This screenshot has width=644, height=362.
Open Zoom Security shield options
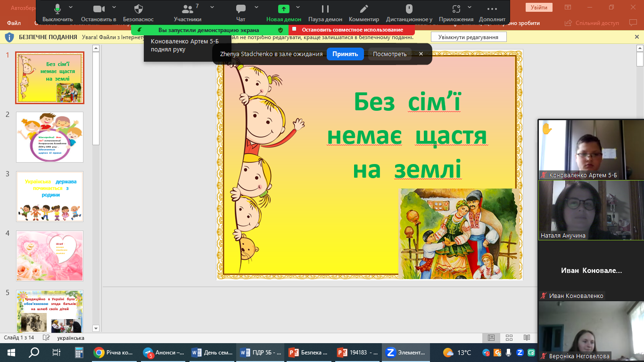pyautogui.click(x=139, y=13)
